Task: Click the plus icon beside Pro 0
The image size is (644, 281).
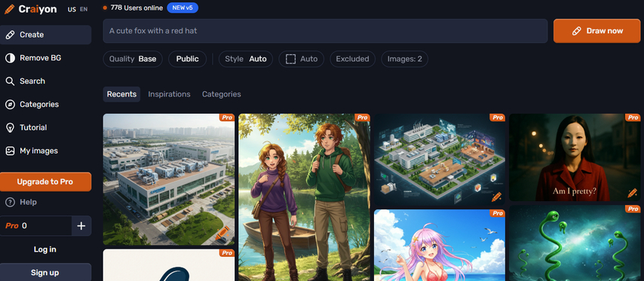Action: pyautogui.click(x=81, y=225)
